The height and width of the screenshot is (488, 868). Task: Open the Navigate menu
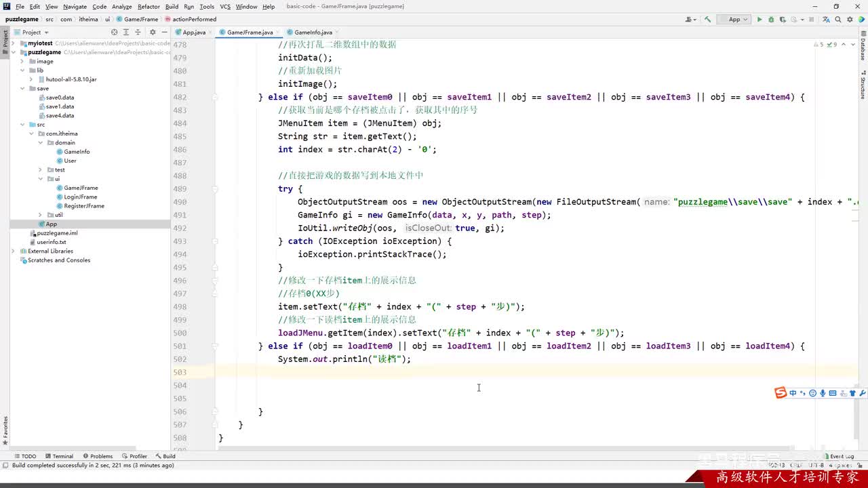pyautogui.click(x=75, y=6)
